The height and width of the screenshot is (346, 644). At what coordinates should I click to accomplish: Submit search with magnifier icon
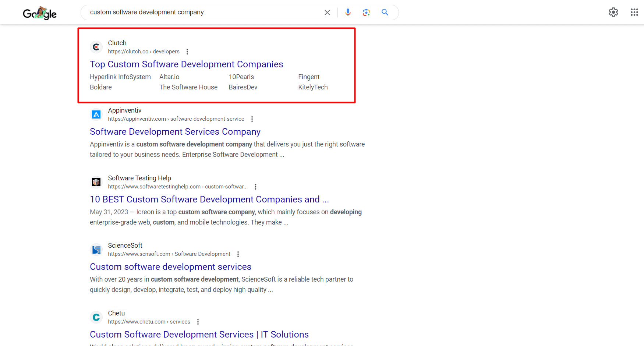385,13
